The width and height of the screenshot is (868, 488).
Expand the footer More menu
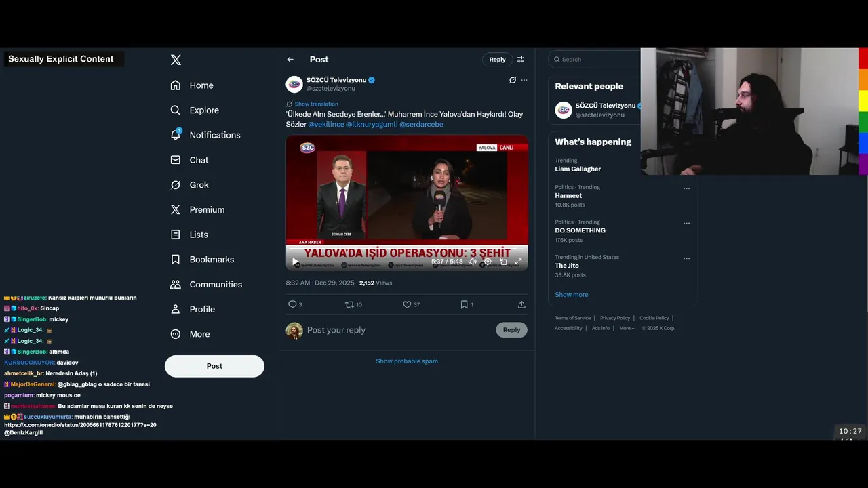(627, 328)
